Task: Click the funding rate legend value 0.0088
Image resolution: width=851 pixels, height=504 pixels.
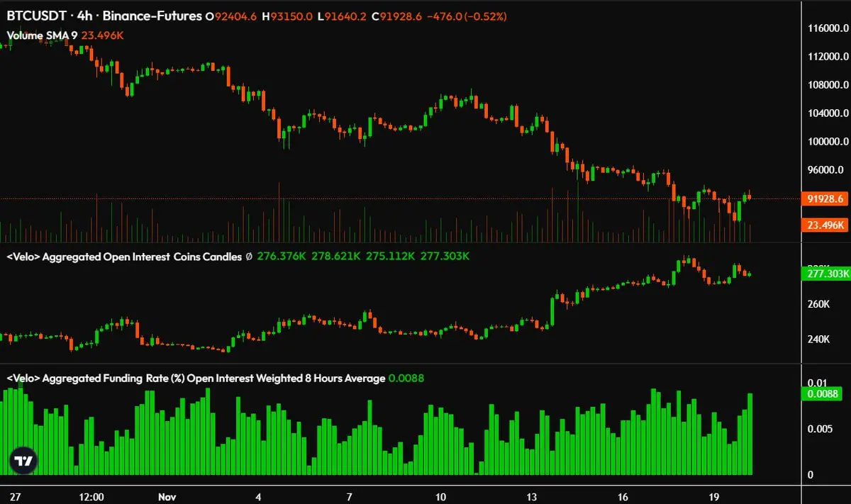Action: coord(406,379)
